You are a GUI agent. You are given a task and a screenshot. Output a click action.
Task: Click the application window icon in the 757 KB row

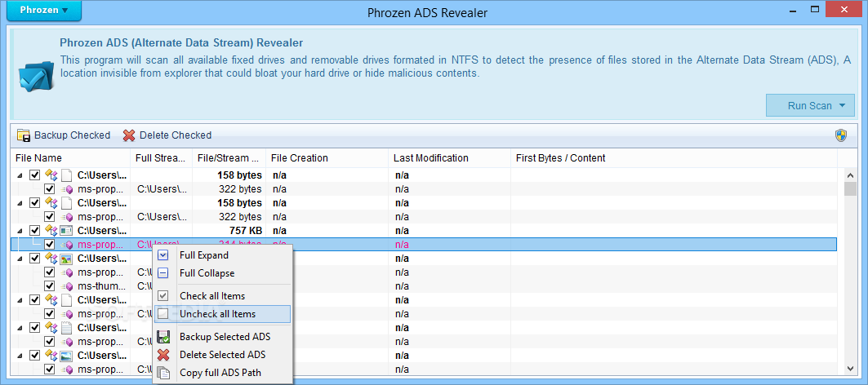point(66,231)
